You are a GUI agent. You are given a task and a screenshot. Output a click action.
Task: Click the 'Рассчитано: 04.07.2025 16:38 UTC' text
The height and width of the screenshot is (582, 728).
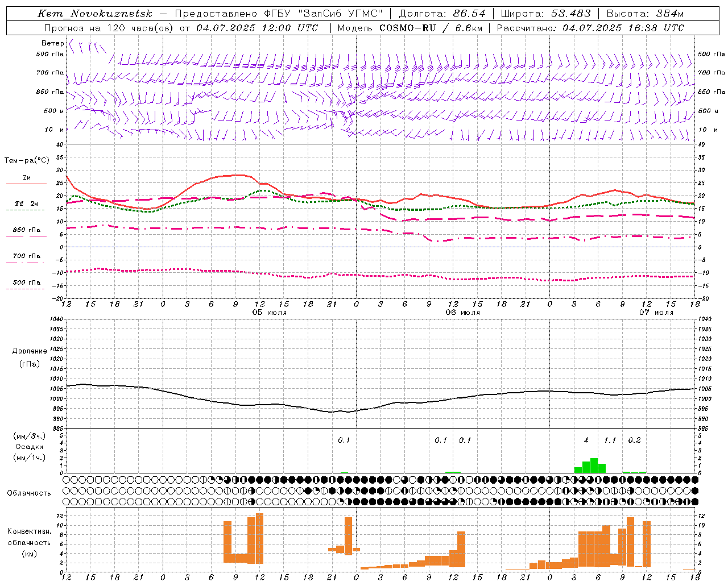tap(590, 28)
